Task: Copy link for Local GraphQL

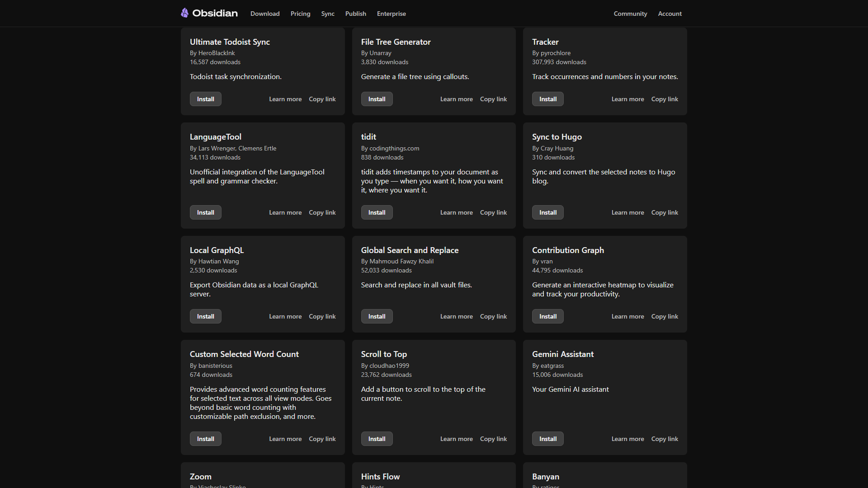Action: (x=322, y=316)
